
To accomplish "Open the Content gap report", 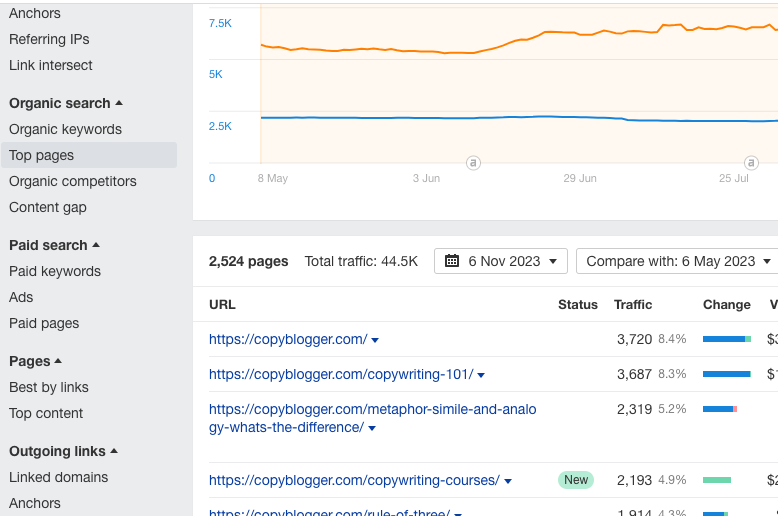I will [x=48, y=207].
